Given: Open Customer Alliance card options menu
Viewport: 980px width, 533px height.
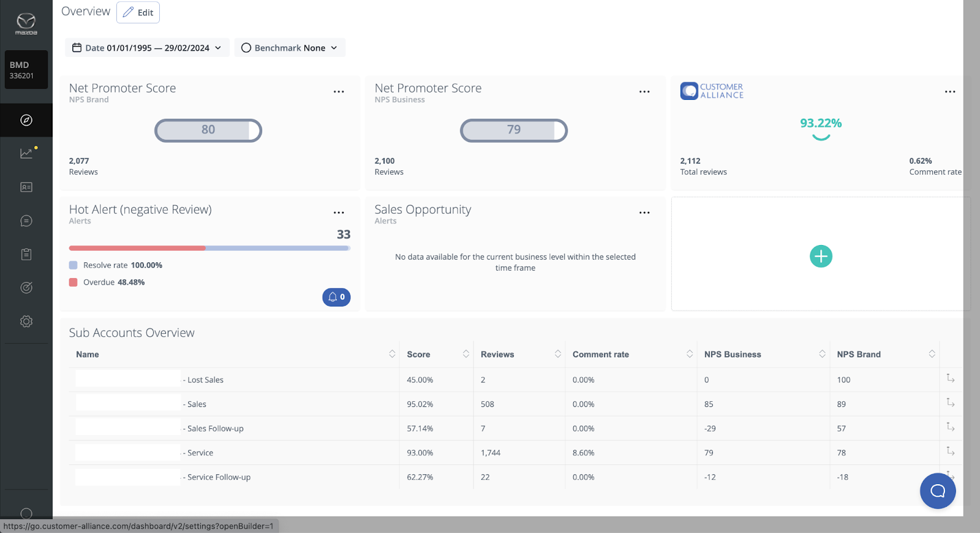Looking at the screenshot, I should click(950, 91).
